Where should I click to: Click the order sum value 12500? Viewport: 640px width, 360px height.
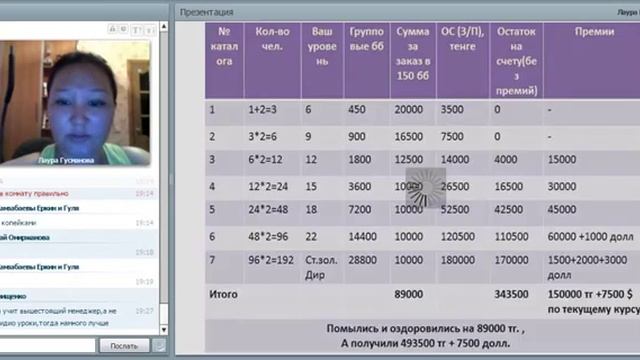click(409, 159)
